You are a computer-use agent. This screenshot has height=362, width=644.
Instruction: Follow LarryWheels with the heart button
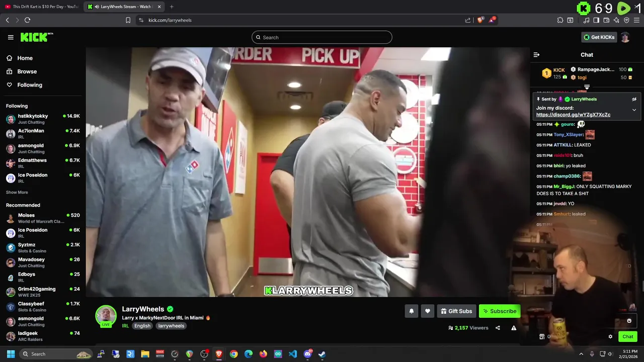428,311
